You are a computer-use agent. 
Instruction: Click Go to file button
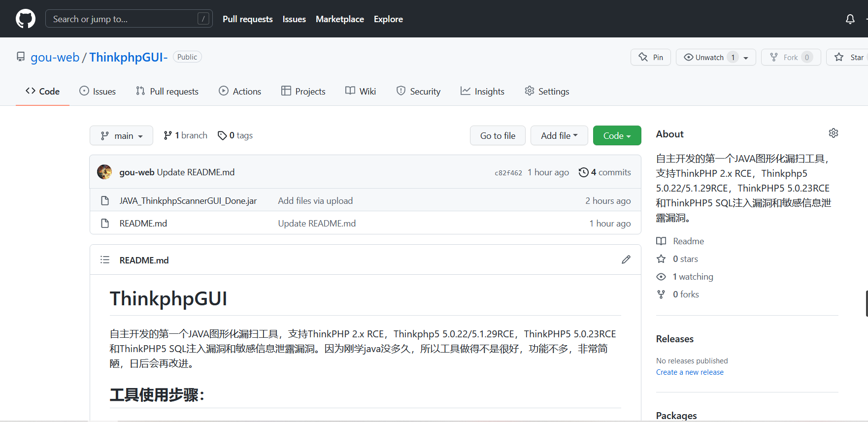click(498, 135)
